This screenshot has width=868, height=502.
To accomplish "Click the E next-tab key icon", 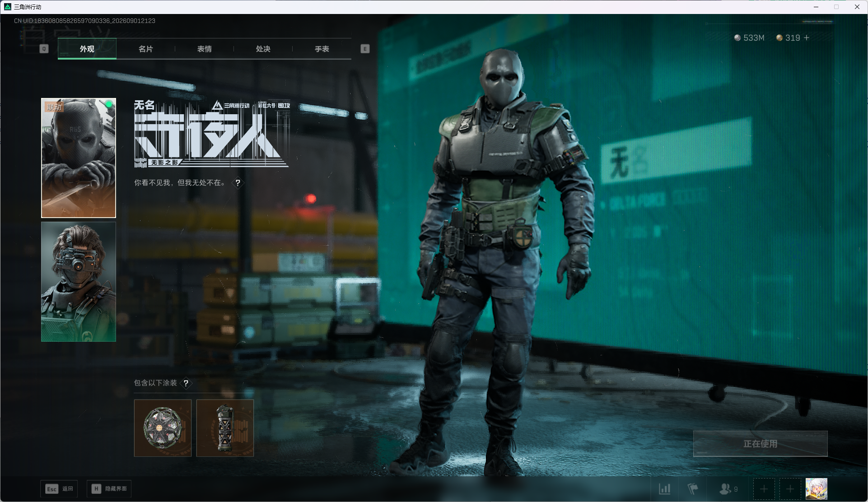I will click(x=365, y=49).
